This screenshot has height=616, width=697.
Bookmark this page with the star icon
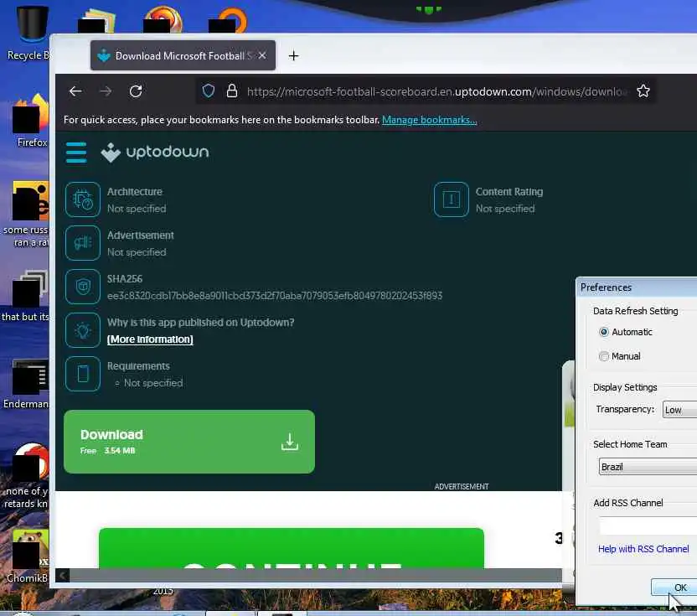pyautogui.click(x=643, y=91)
